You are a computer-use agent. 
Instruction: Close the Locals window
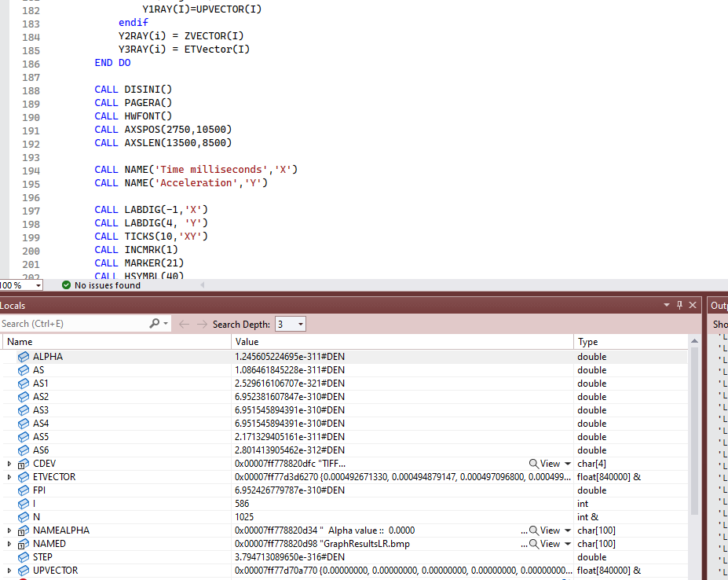tap(693, 305)
